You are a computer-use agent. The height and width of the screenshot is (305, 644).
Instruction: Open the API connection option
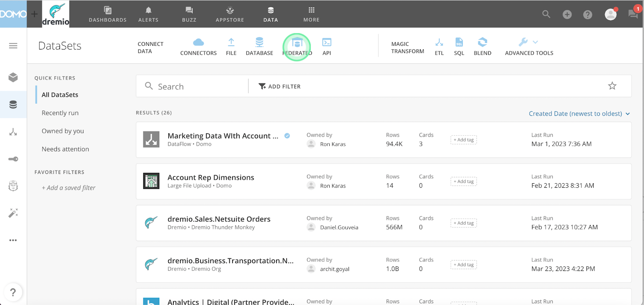(327, 47)
